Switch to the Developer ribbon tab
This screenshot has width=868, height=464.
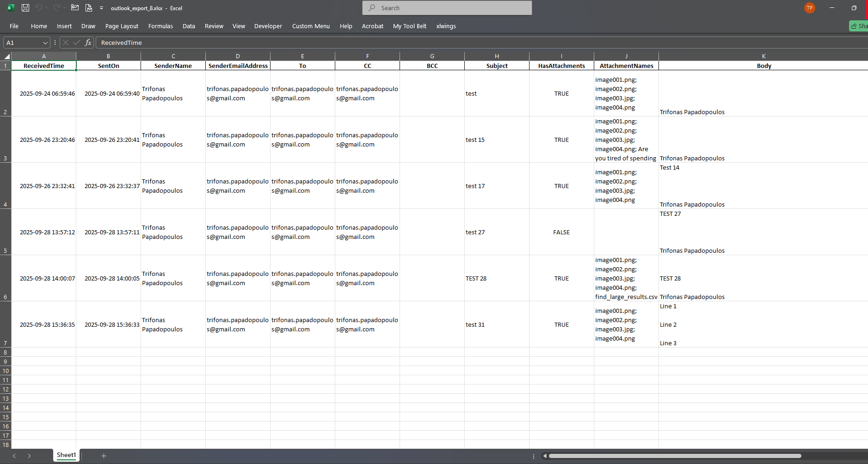(x=268, y=26)
